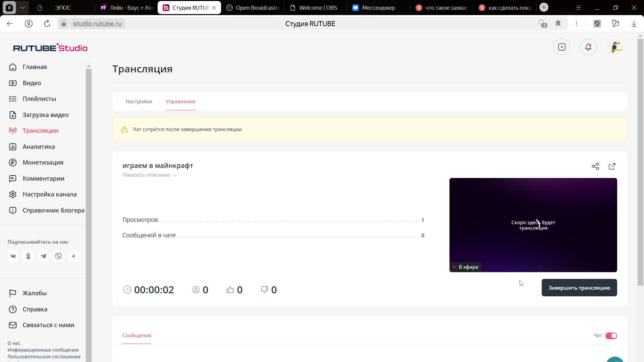Disable the Chat toggle switch
644x362 pixels.
click(x=611, y=336)
